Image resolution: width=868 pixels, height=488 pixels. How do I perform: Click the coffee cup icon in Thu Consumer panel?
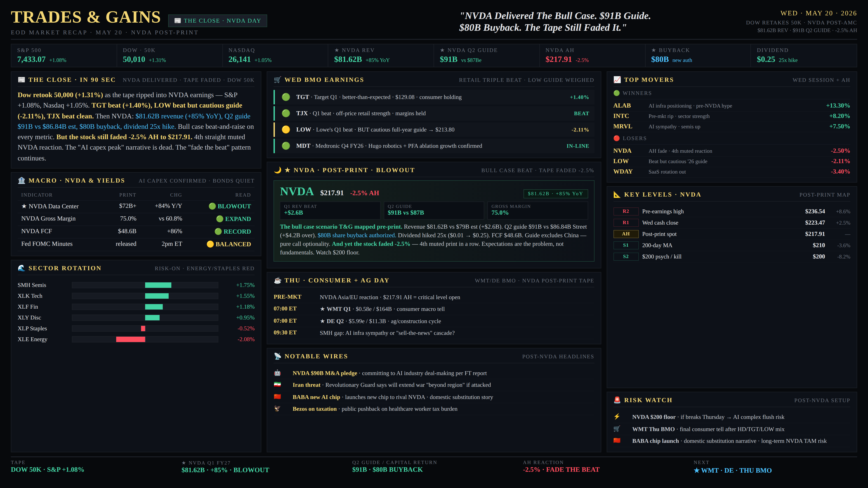click(277, 281)
